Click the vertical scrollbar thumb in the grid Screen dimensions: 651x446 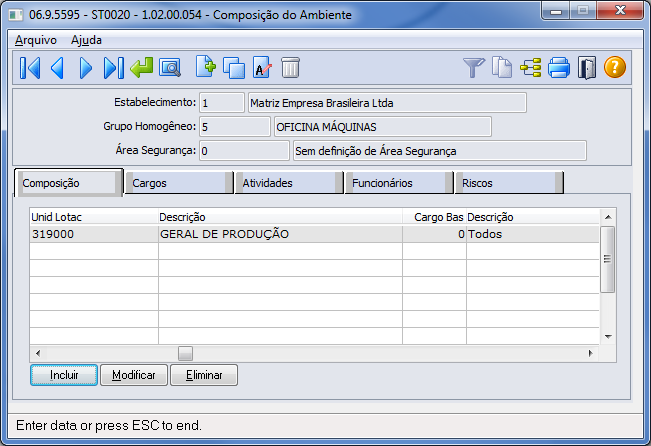click(608, 259)
